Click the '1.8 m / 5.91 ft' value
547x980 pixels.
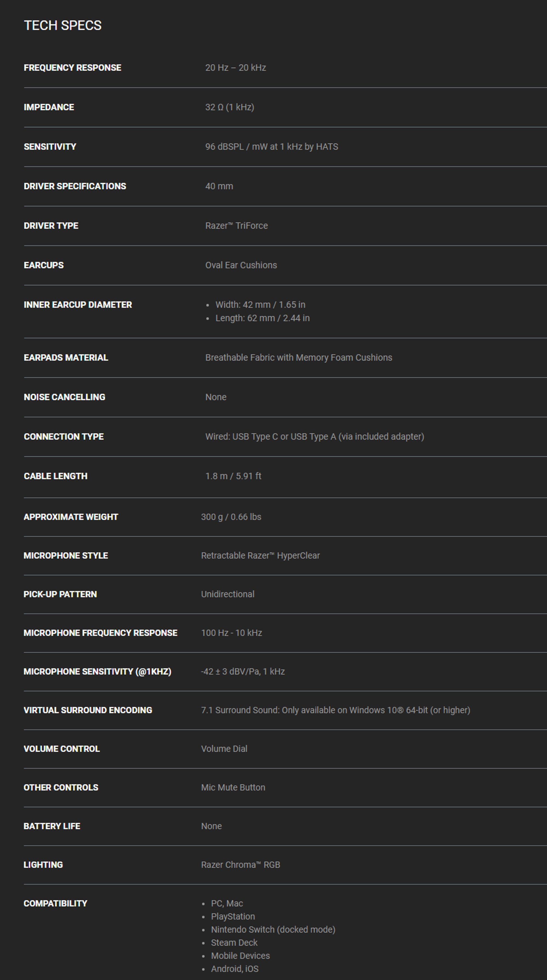tap(233, 477)
